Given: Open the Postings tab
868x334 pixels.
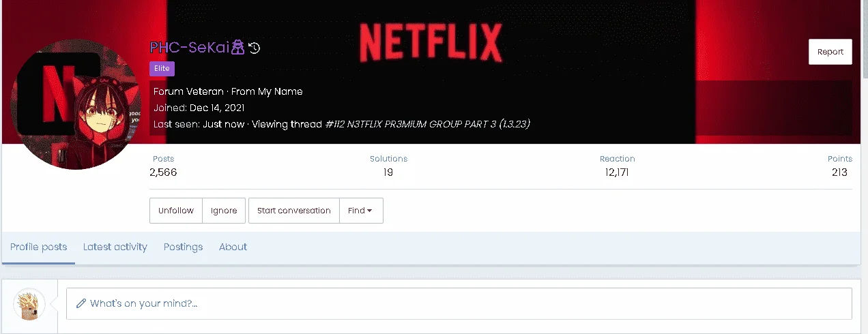Looking at the screenshot, I should [x=183, y=247].
